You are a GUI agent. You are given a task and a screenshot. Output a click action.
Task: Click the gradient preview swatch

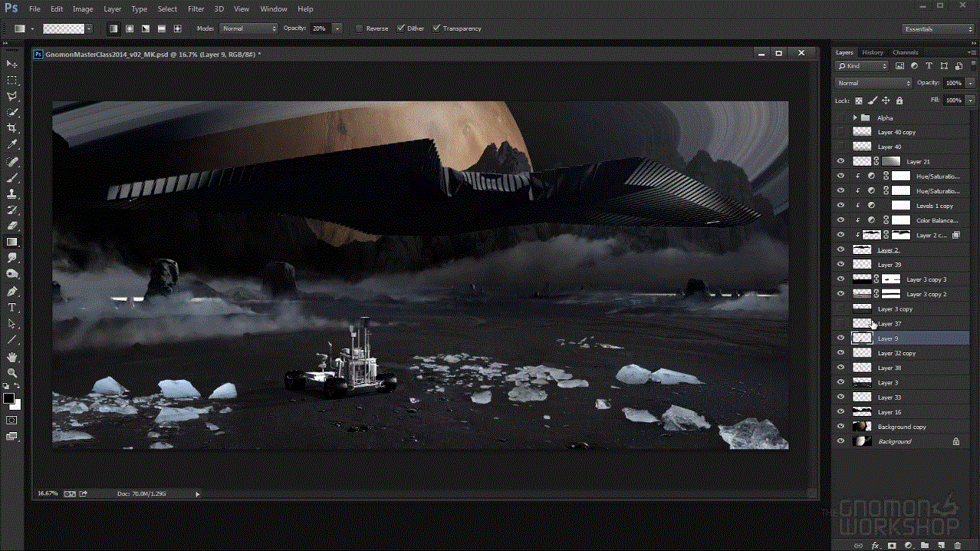click(x=64, y=28)
